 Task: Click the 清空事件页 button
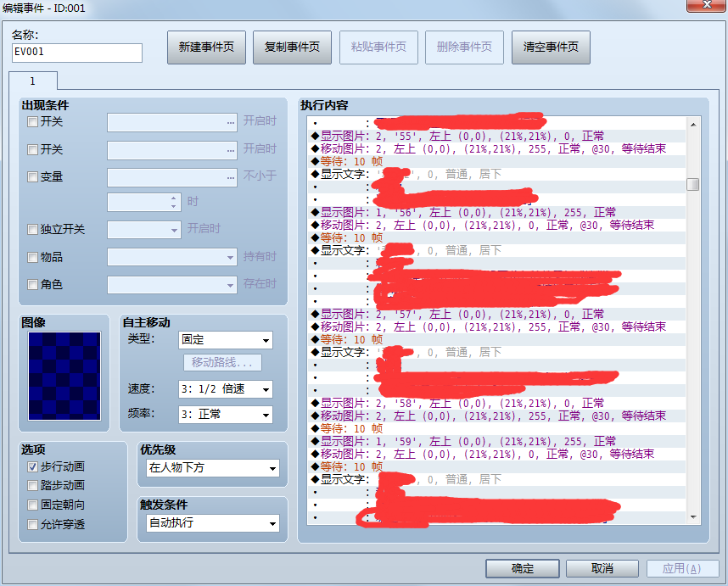tap(551, 47)
